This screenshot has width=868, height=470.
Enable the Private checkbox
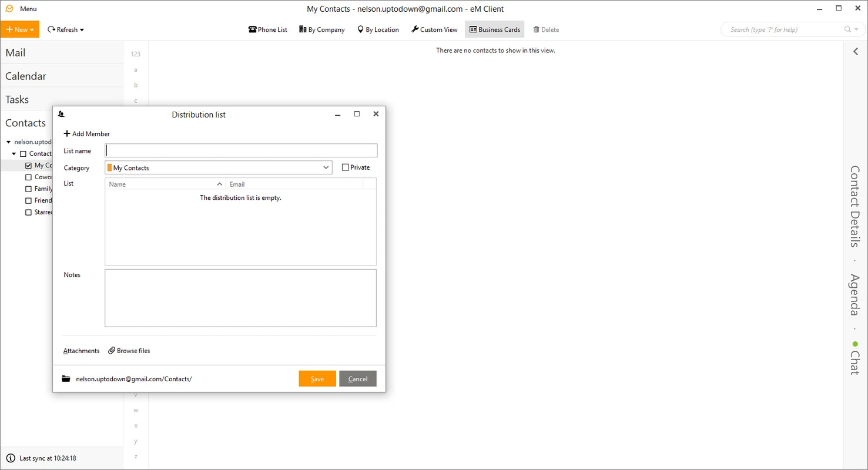(x=346, y=167)
